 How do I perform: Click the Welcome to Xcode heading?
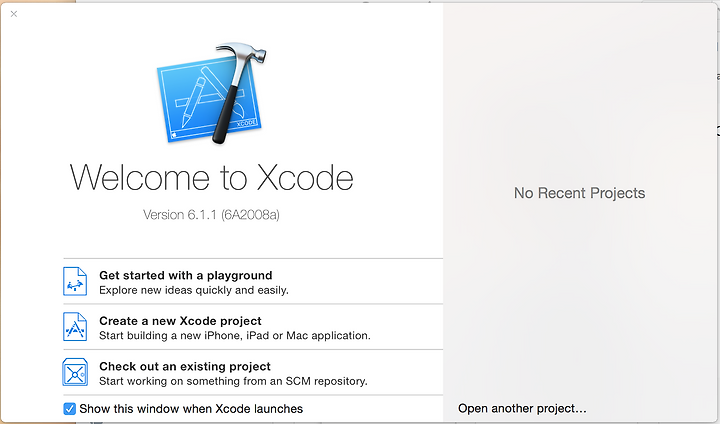[x=212, y=177]
